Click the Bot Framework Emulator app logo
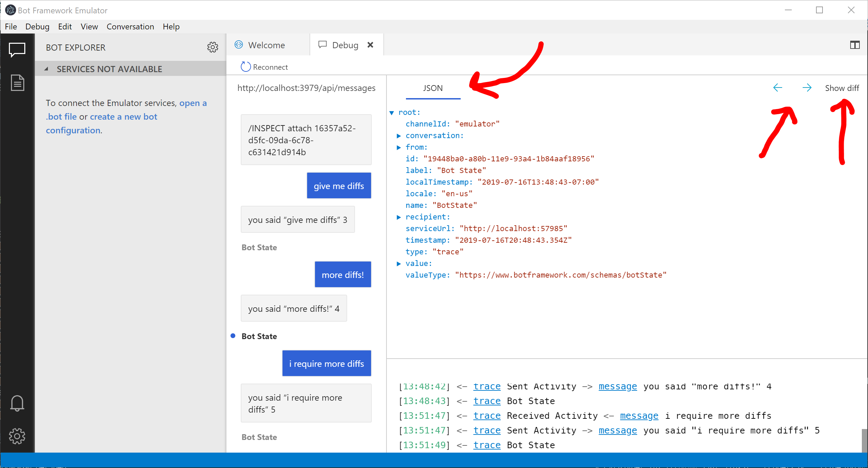 tap(10, 10)
